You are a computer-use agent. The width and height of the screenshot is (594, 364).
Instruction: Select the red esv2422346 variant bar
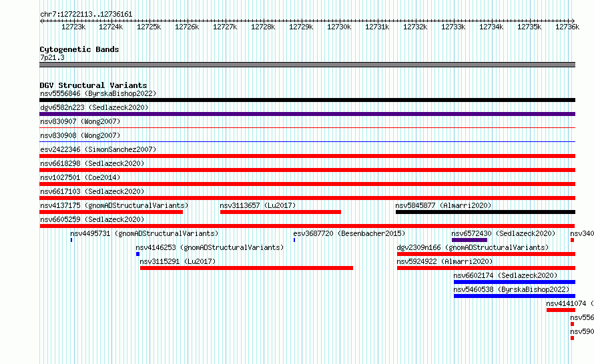pyautogui.click(x=307, y=156)
